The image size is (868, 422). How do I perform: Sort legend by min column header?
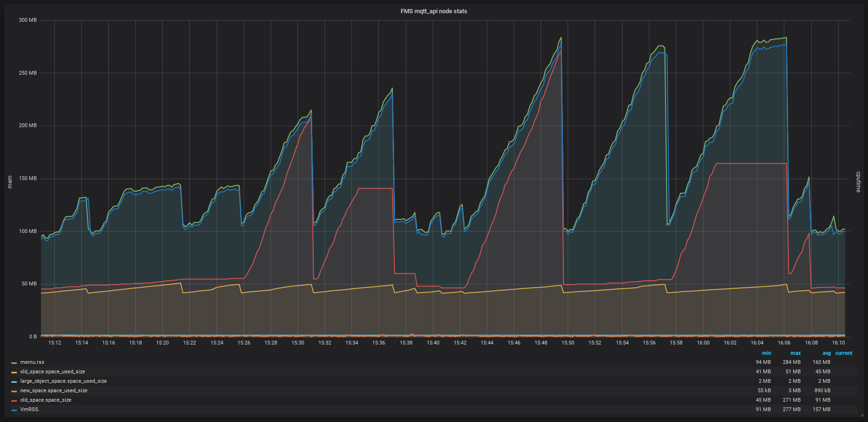coord(766,353)
